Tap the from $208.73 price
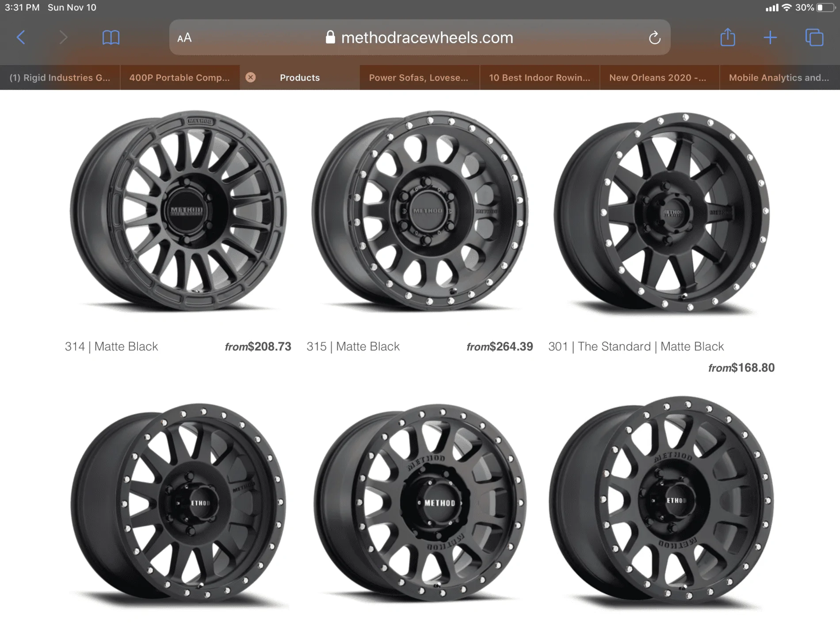 point(258,346)
